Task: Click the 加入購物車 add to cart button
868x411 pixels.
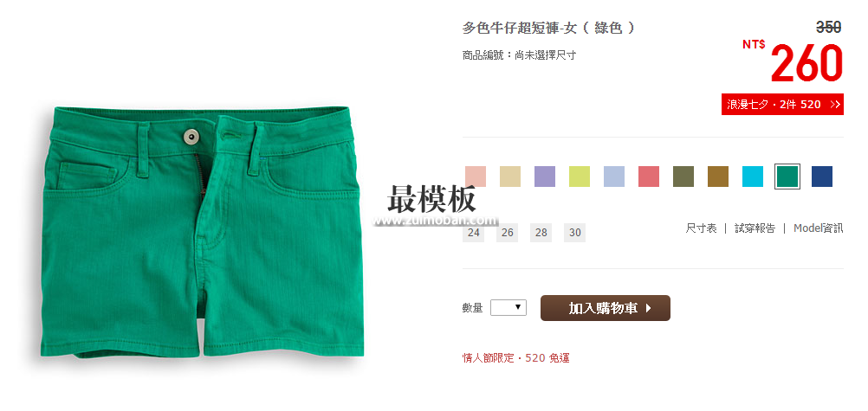Action: point(605,308)
